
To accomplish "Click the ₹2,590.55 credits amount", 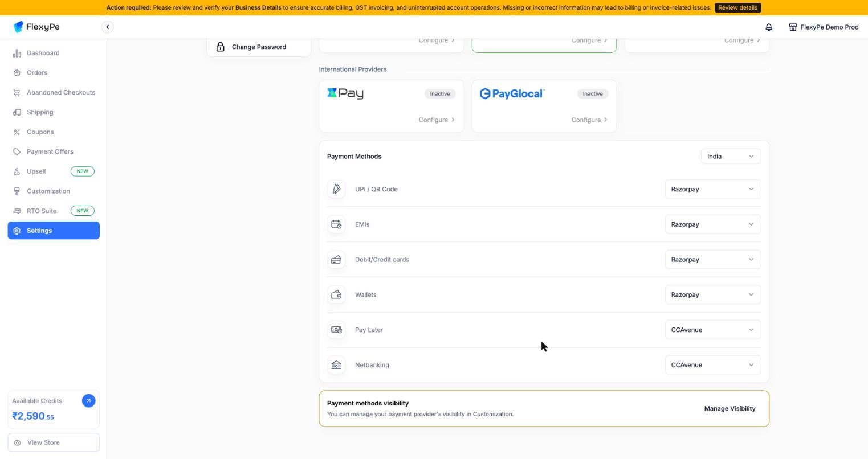I will coord(33,416).
